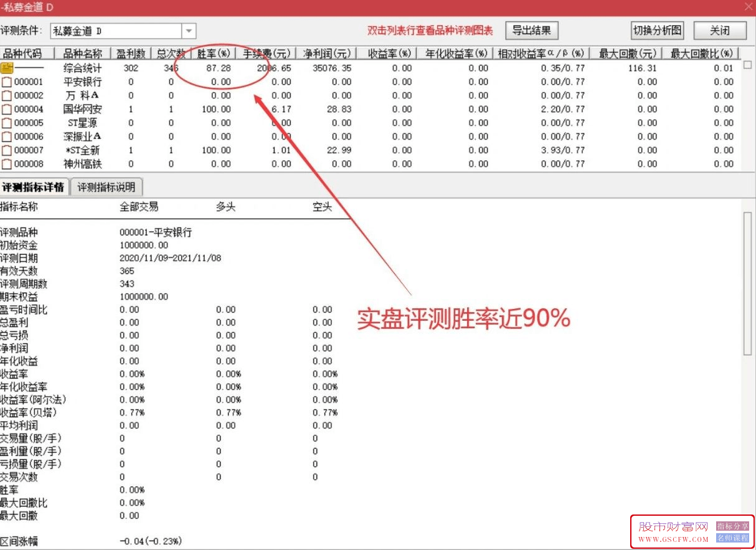Click the 空头 column heading
756x550 pixels.
click(x=322, y=207)
